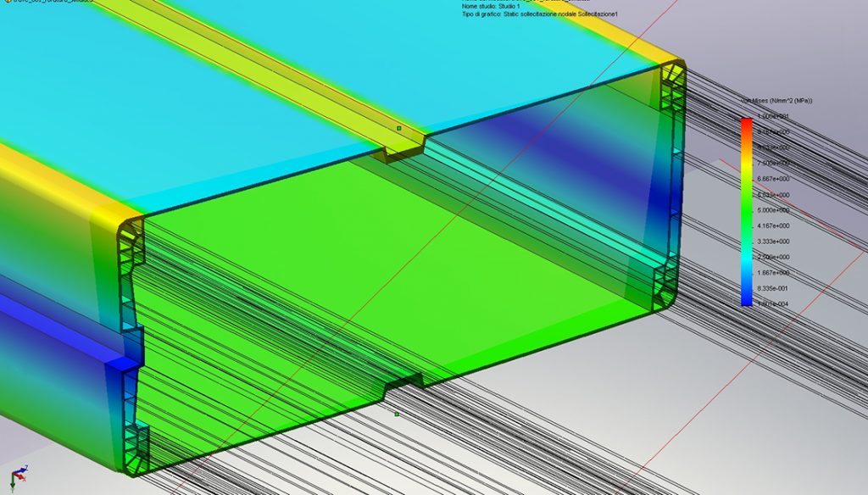Click the red top of the stress color bar
The height and width of the screenshot is (495, 868).
[746, 124]
